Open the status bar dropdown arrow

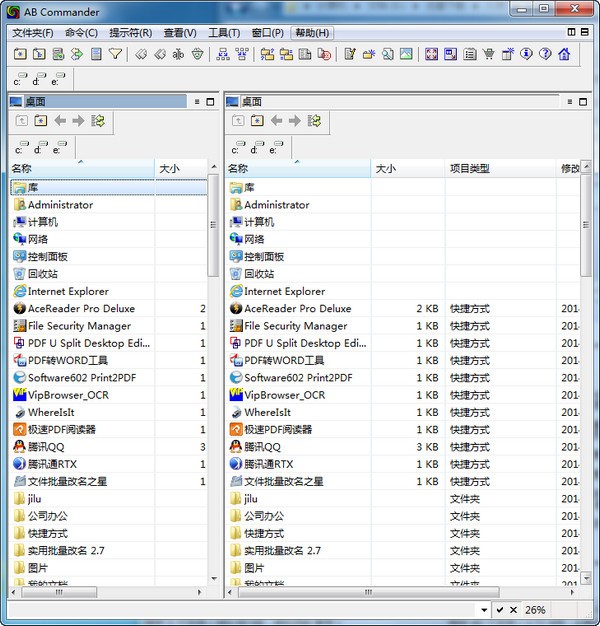tap(484, 610)
